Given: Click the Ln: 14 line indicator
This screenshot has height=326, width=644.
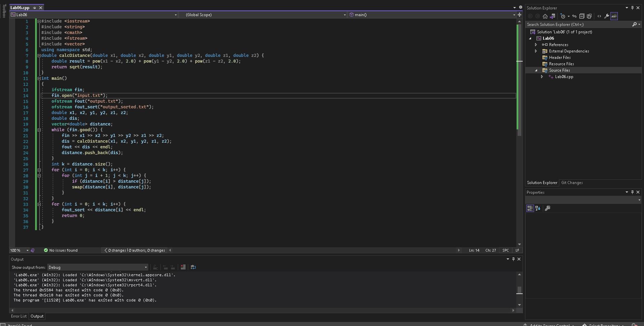Looking at the screenshot, I should pyautogui.click(x=474, y=250).
